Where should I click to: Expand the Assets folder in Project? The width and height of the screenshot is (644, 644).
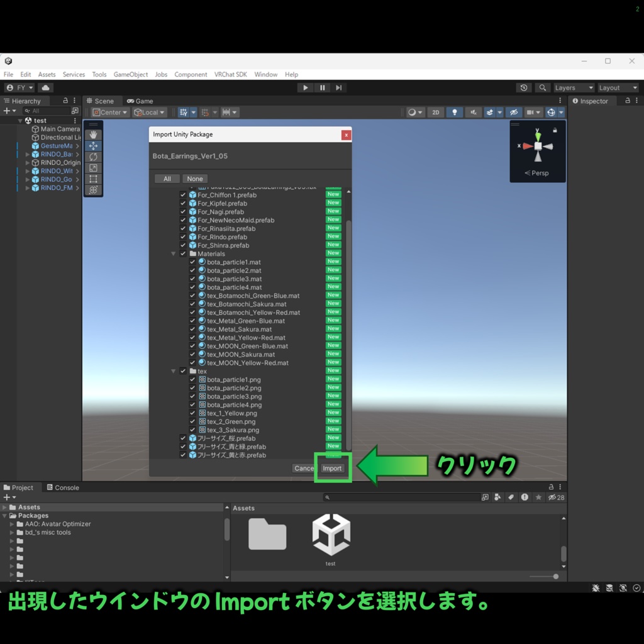point(5,508)
